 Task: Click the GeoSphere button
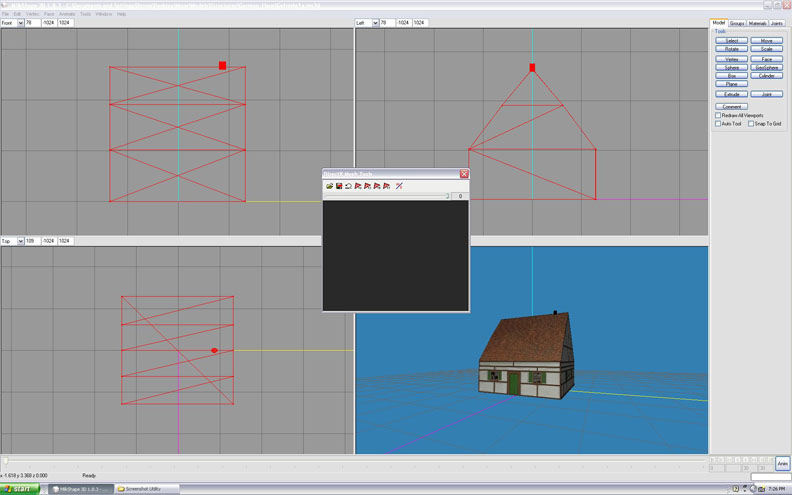766,67
